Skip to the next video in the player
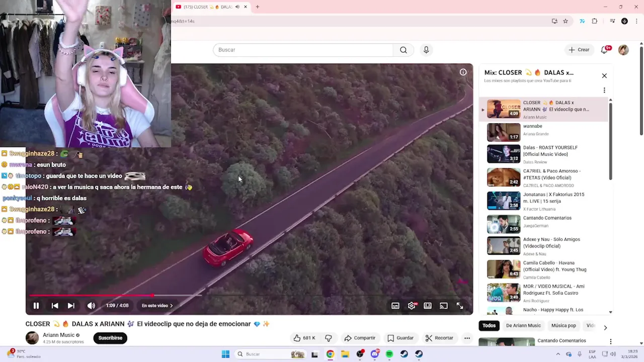This screenshot has width=644, height=362. click(71, 306)
